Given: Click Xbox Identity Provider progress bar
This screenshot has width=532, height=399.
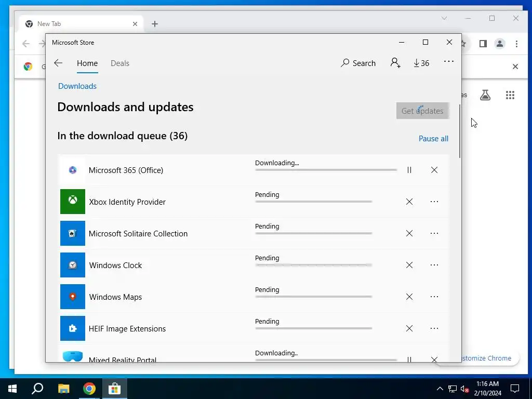Looking at the screenshot, I should [x=313, y=202].
